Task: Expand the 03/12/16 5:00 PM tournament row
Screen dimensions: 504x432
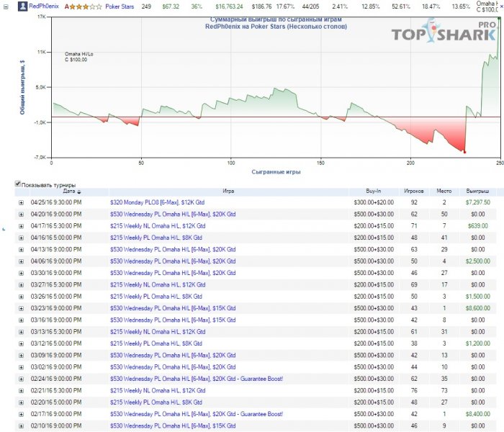Action: (x=21, y=343)
